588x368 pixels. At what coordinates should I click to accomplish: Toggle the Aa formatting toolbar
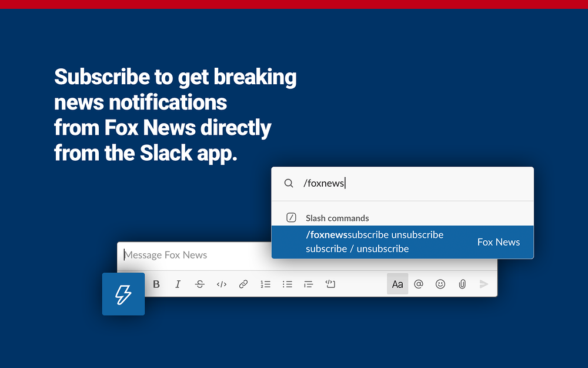[x=397, y=284]
